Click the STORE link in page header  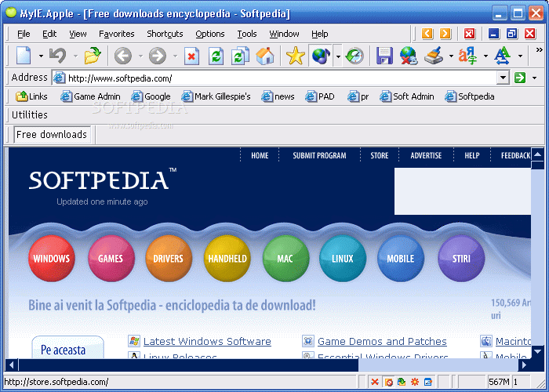click(x=380, y=155)
